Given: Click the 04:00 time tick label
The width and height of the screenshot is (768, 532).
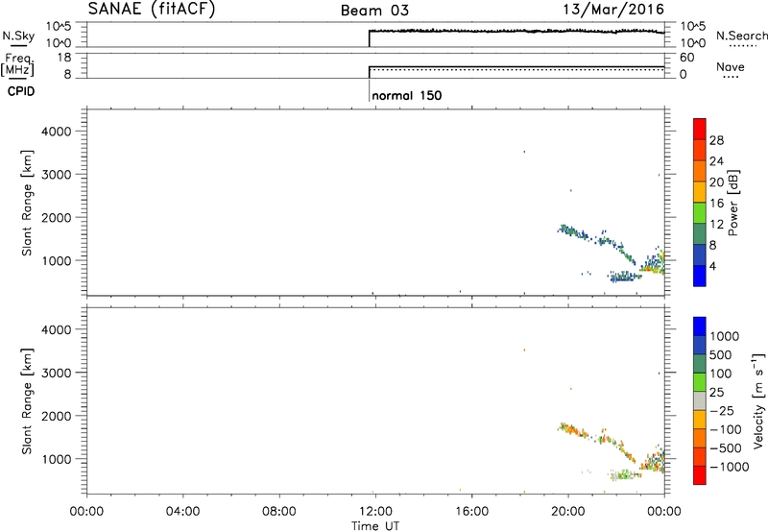Looking at the screenshot, I should point(182,512).
